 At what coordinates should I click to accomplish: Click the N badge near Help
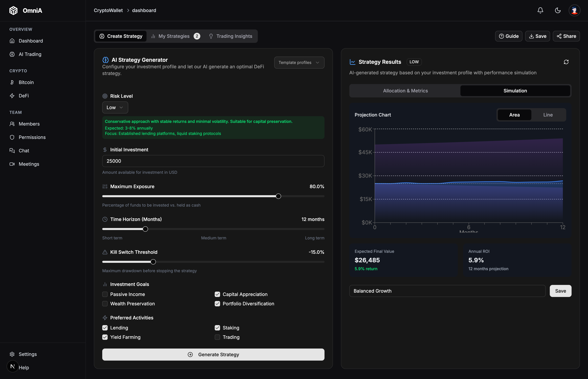coord(13,366)
